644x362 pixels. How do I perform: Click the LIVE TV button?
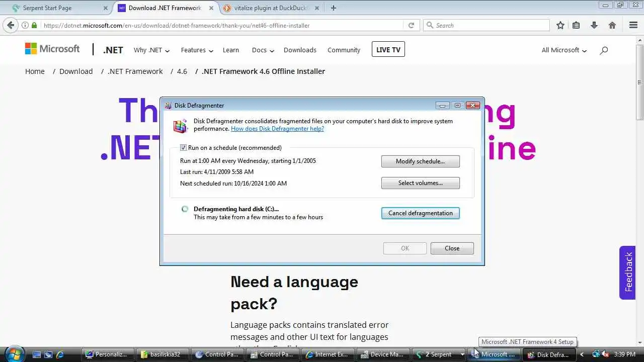(388, 49)
